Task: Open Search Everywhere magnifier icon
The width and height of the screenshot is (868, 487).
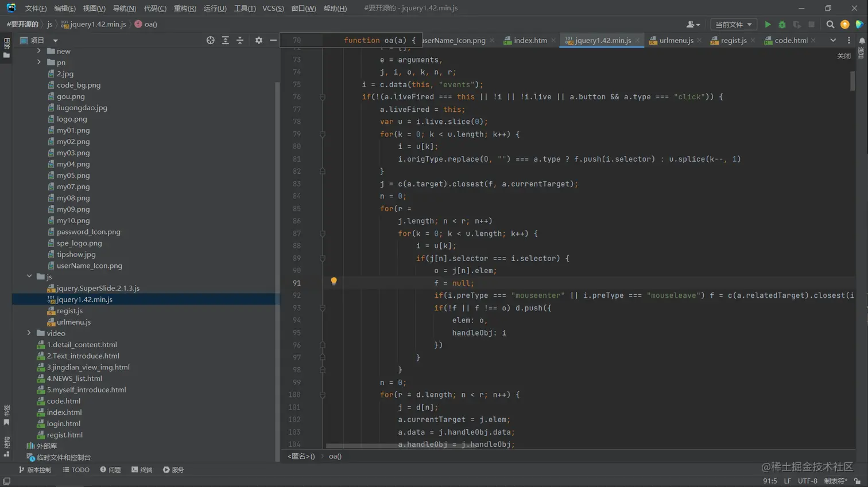Action: 830,25
